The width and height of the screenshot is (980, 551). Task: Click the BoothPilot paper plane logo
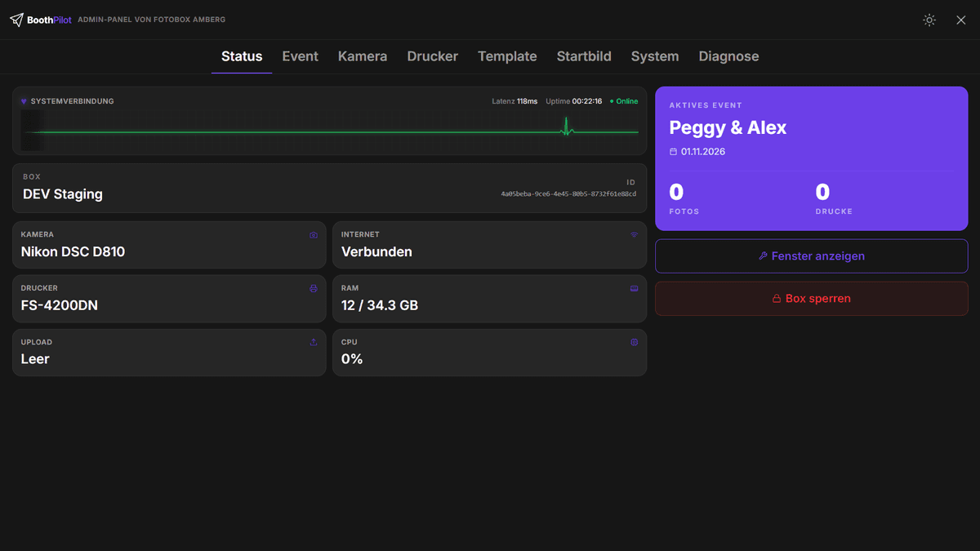(x=16, y=20)
